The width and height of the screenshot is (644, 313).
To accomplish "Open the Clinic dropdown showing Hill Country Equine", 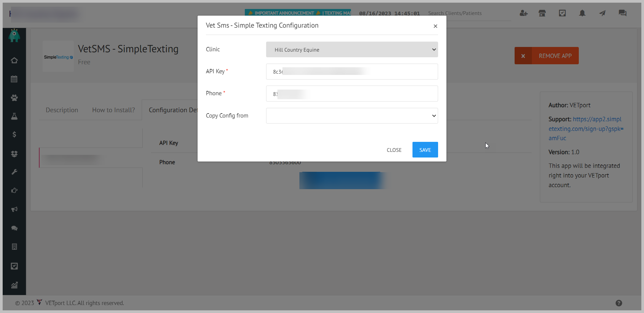I will pos(352,50).
